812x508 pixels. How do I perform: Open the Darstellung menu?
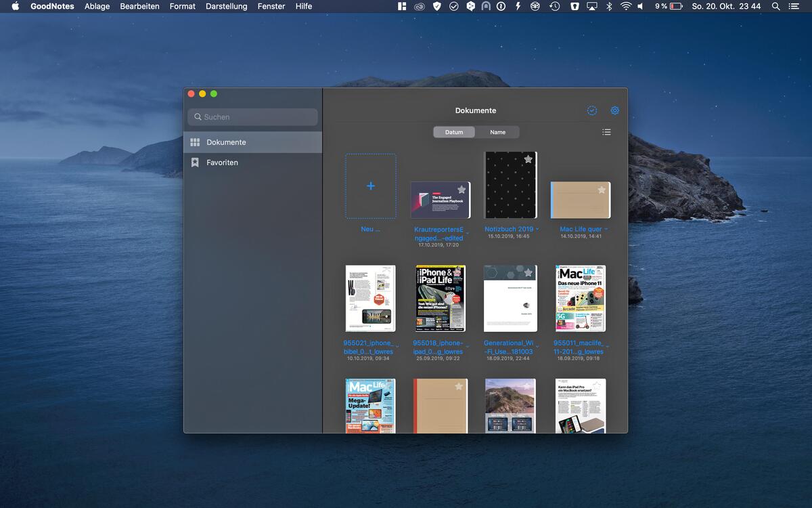[226, 6]
